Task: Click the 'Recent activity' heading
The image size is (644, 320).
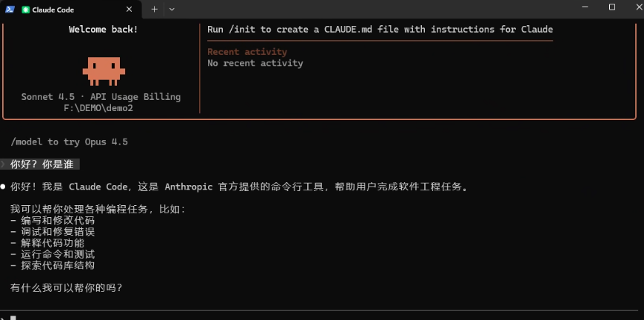Action: [247, 52]
